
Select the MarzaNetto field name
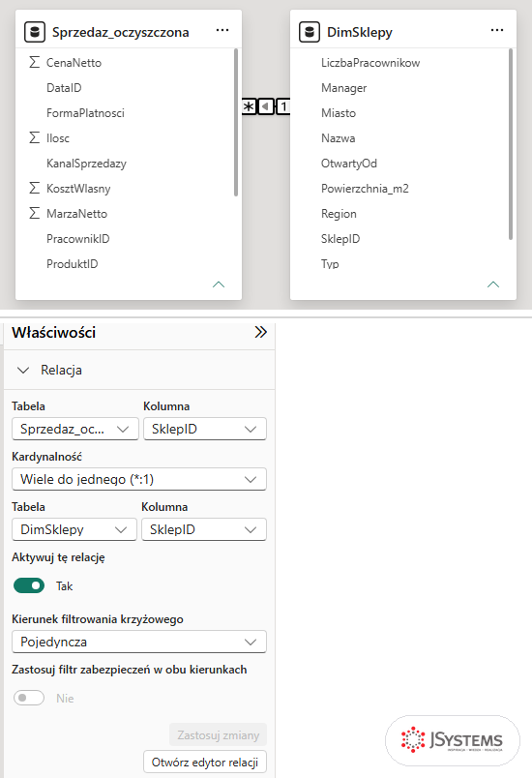76,214
